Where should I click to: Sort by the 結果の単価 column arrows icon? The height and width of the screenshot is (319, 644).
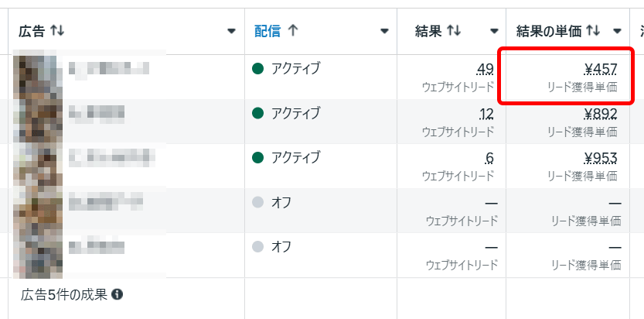[593, 31]
